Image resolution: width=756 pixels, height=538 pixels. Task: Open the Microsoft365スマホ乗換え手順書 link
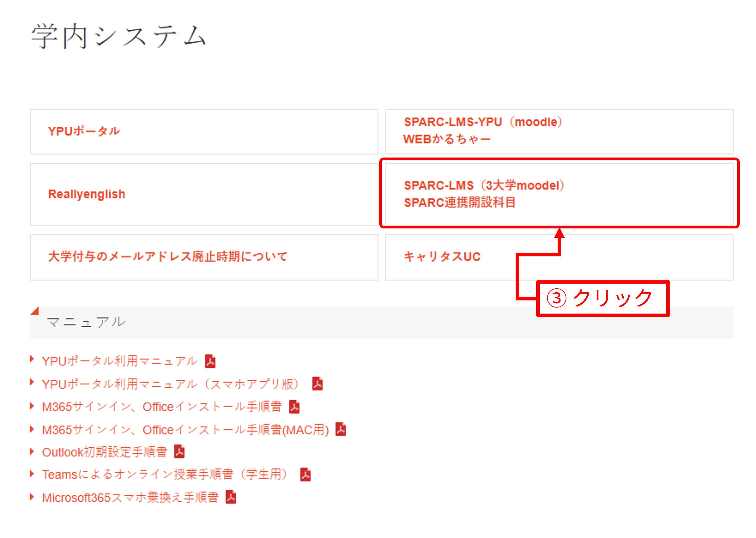130,497
